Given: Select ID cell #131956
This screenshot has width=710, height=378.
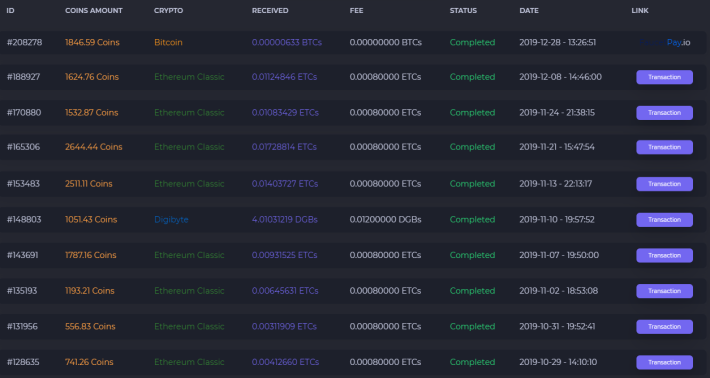Looking at the screenshot, I should [x=22, y=327].
